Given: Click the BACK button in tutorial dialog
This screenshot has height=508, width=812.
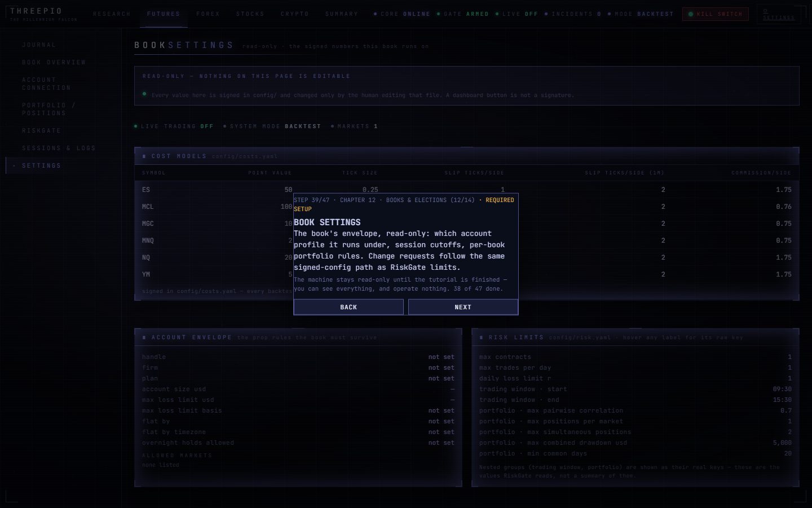Looking at the screenshot, I should [x=348, y=307].
